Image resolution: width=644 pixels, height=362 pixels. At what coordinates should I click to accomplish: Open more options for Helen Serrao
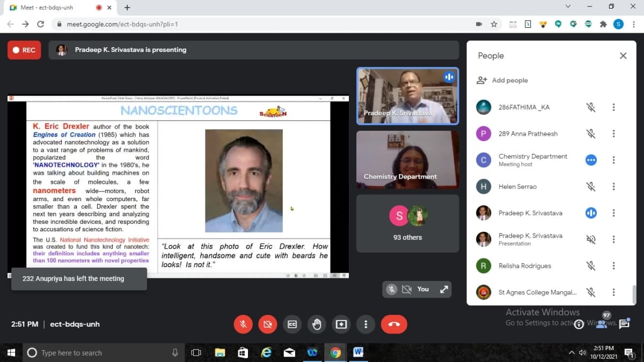[613, 187]
